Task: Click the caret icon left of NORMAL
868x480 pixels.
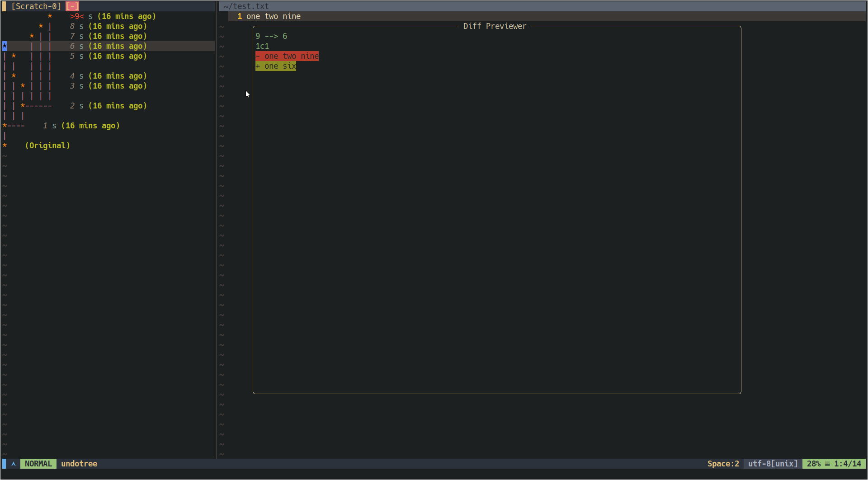Action: click(x=14, y=464)
